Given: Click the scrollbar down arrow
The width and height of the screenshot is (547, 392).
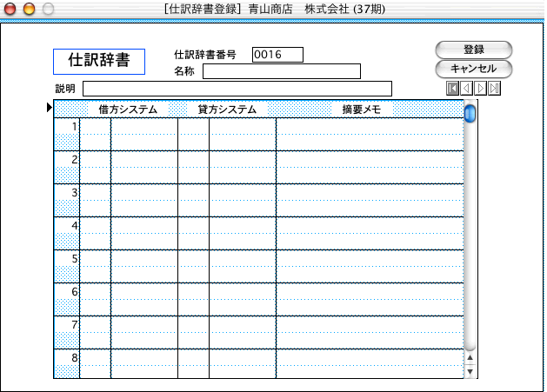Looking at the screenshot, I should (x=470, y=371).
